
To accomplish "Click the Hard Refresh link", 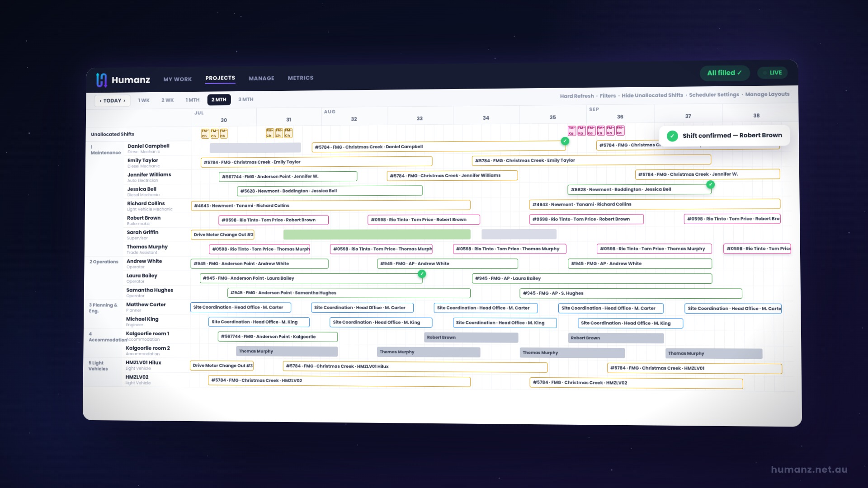I will pos(577,96).
